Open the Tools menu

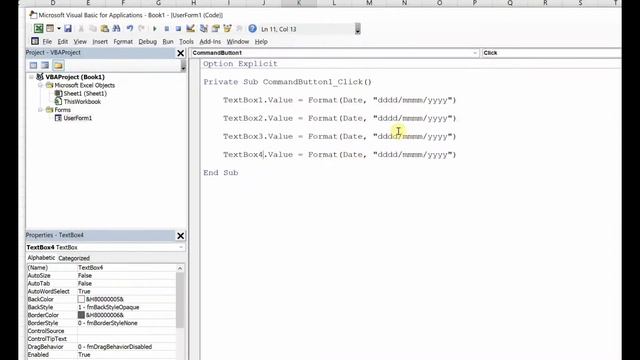tap(186, 42)
